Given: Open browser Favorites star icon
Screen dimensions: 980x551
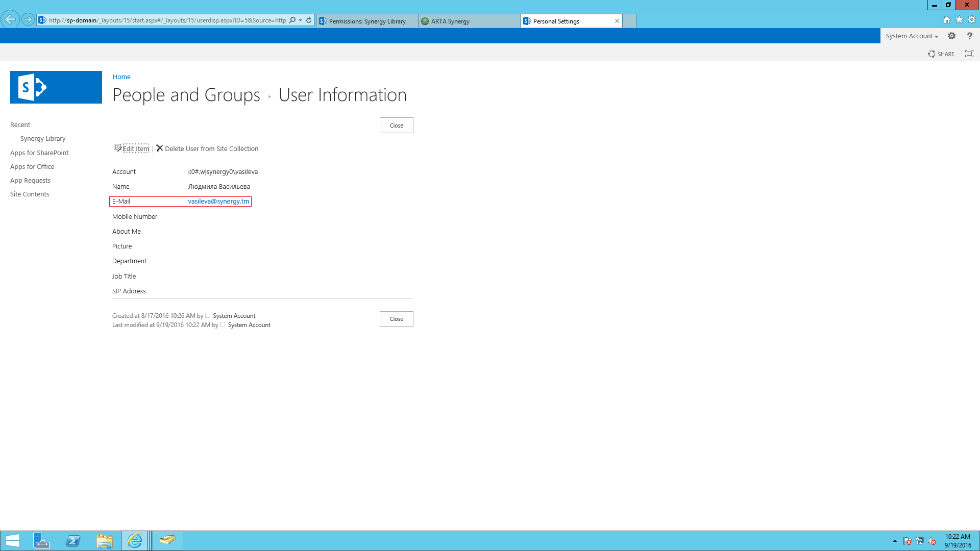Looking at the screenshot, I should click(x=959, y=20).
